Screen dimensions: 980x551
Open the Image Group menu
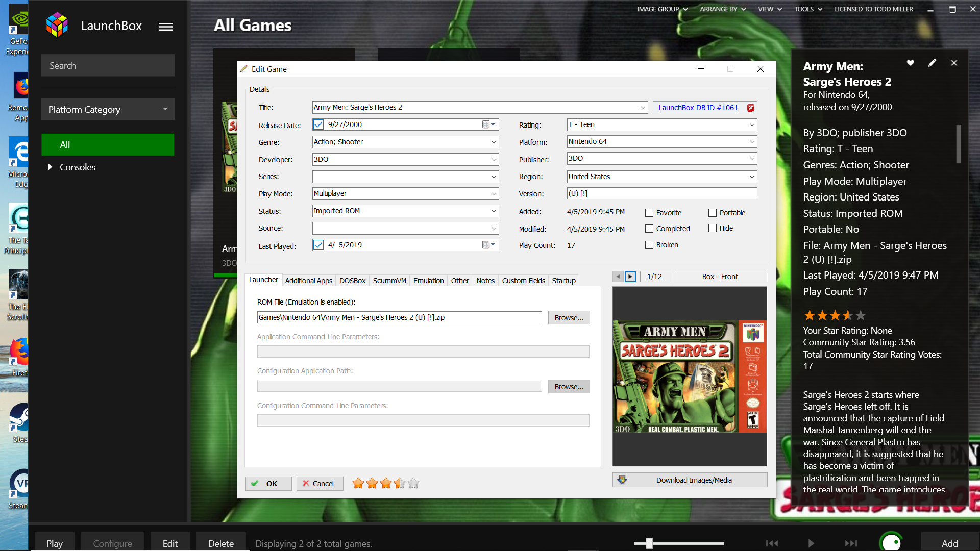[662, 9]
